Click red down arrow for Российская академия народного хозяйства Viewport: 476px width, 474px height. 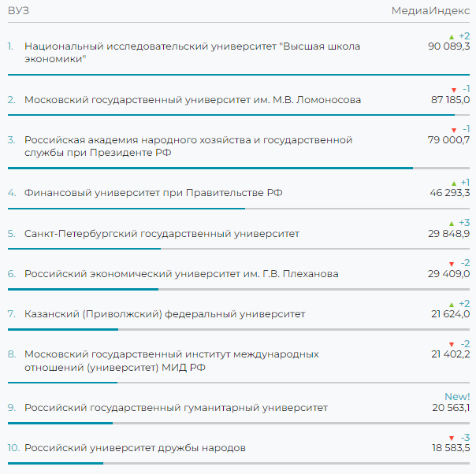[453, 130]
